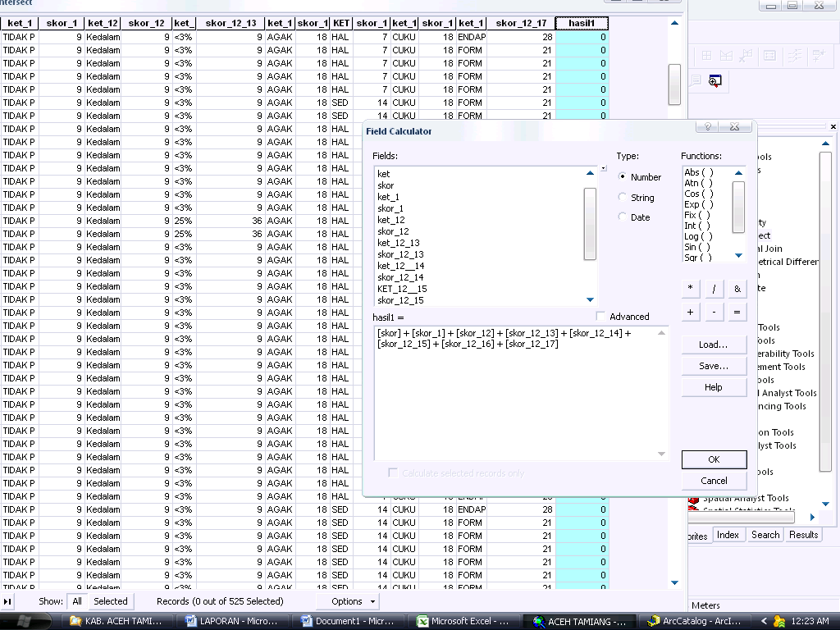
Task: Click the multiplication (*) operator button
Action: 690,288
